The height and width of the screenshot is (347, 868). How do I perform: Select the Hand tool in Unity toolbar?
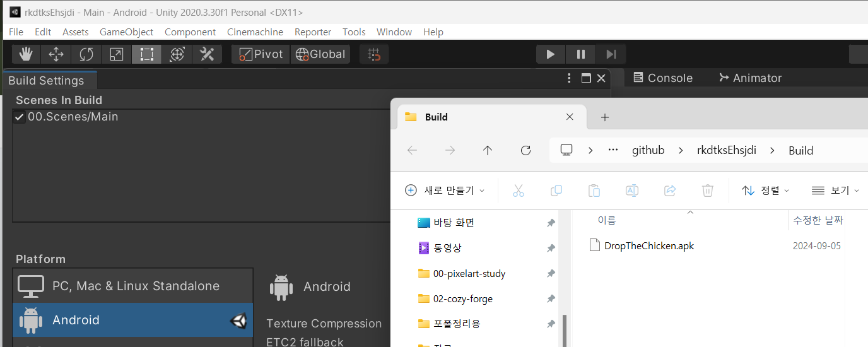tap(26, 54)
